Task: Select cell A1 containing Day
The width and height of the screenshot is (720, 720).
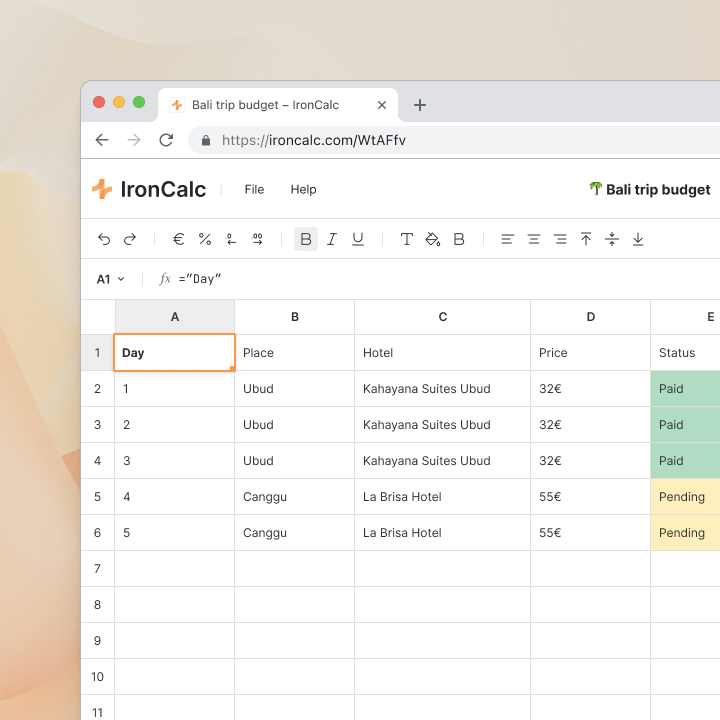Action: [174, 353]
